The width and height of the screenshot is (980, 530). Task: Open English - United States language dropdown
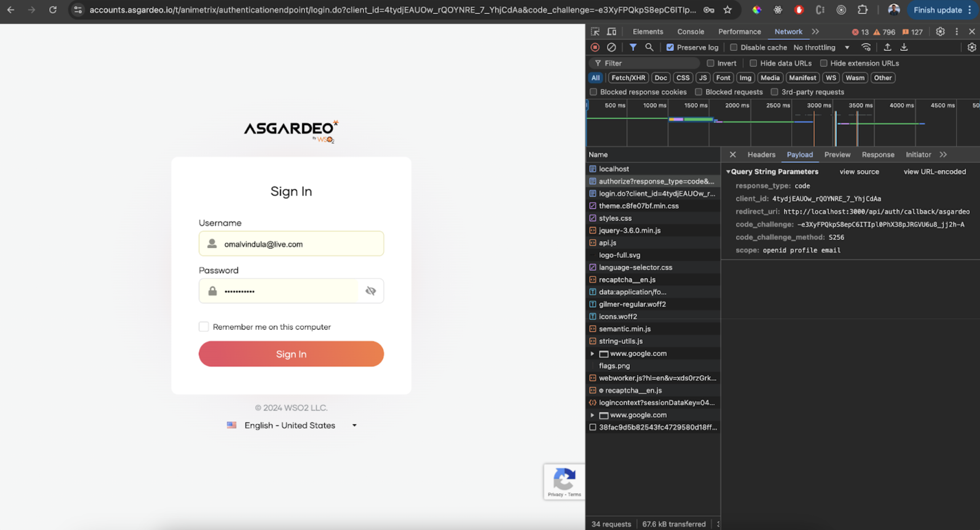tap(292, 425)
